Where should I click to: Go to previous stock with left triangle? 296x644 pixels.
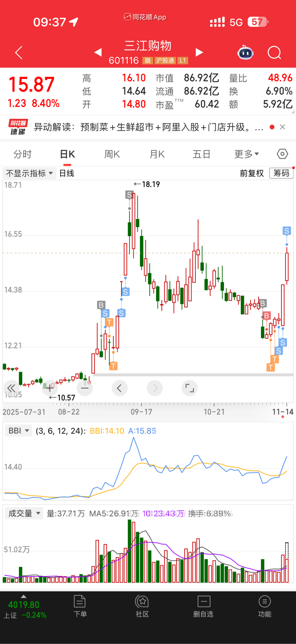[98, 52]
